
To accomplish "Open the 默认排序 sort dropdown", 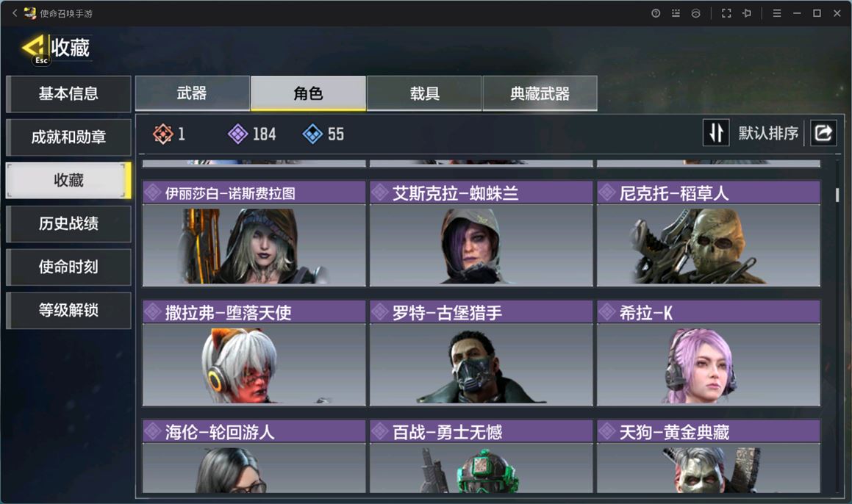I will tap(767, 133).
